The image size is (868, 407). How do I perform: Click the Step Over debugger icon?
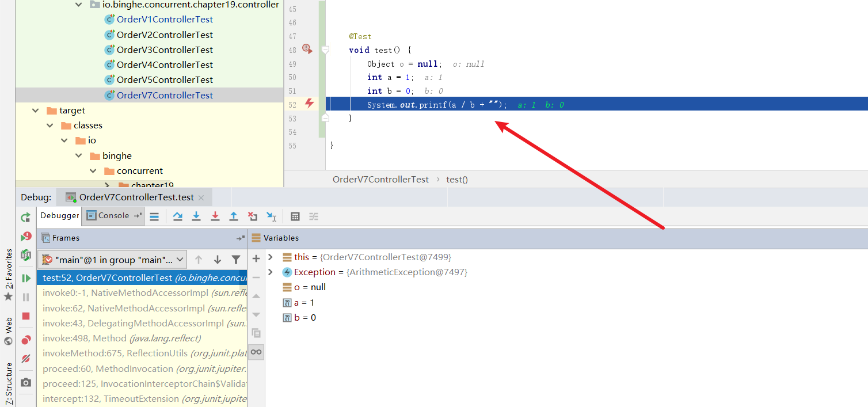pos(178,216)
